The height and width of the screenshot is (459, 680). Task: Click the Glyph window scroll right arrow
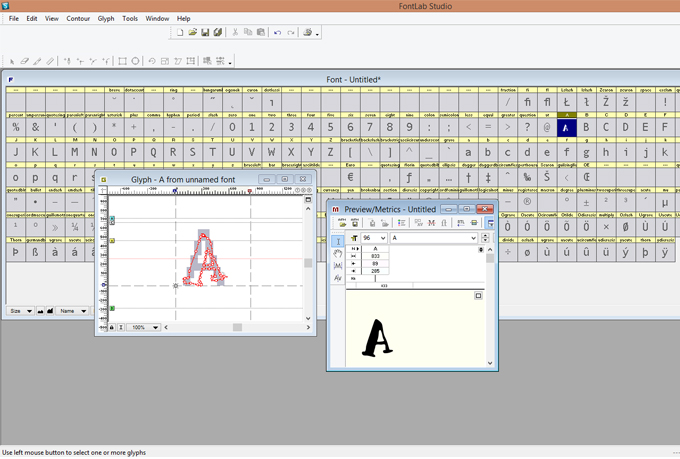click(x=308, y=328)
